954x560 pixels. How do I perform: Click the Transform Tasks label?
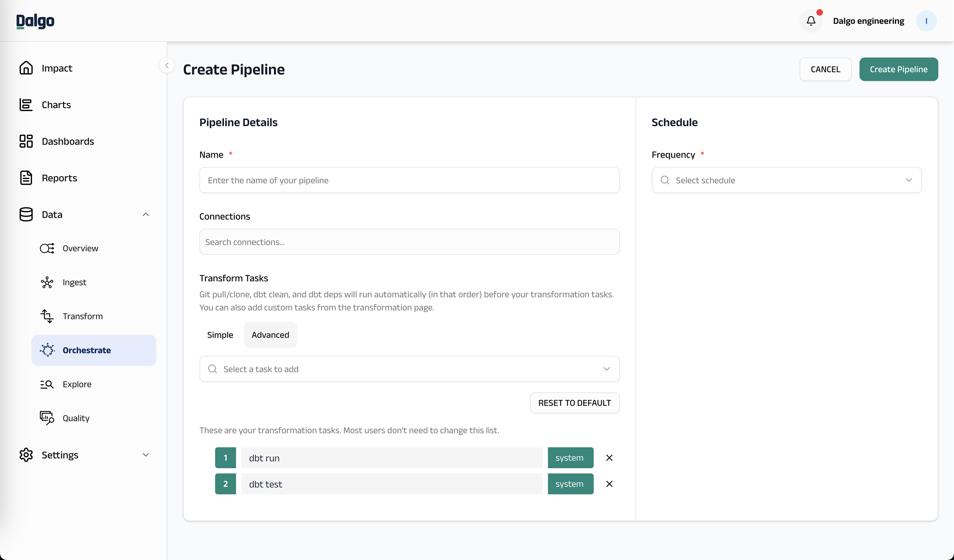coord(233,278)
